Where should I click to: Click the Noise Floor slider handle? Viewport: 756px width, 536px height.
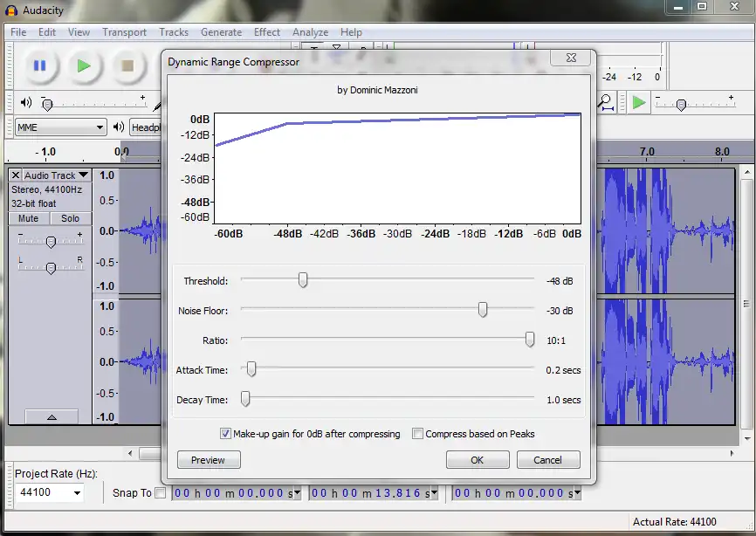483,309
